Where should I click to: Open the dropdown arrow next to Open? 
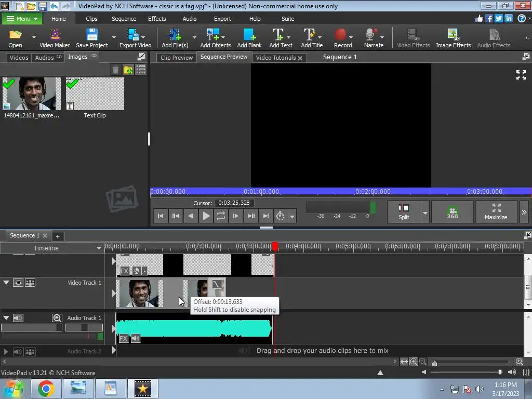34,37
